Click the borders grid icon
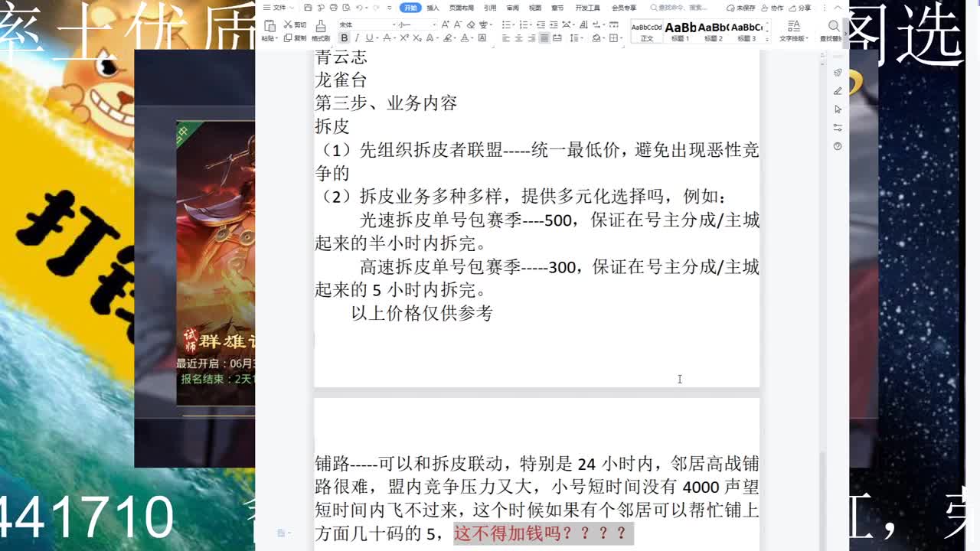The height and width of the screenshot is (551, 980). click(613, 37)
